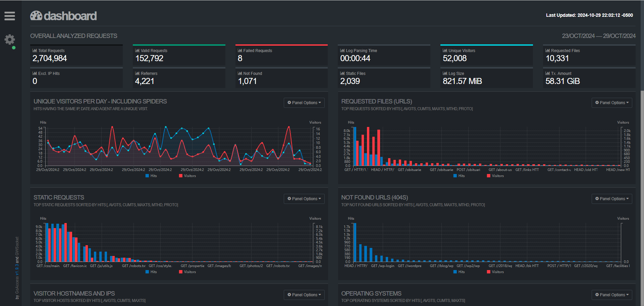Open Panel Options for Not Found URLs
This screenshot has width=644, height=306.
click(612, 199)
